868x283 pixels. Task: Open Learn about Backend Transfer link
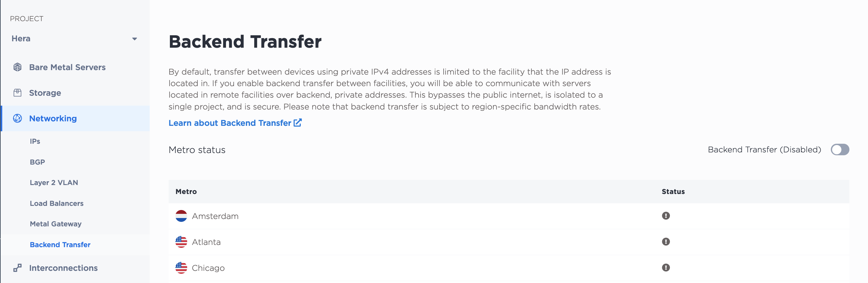(230, 123)
